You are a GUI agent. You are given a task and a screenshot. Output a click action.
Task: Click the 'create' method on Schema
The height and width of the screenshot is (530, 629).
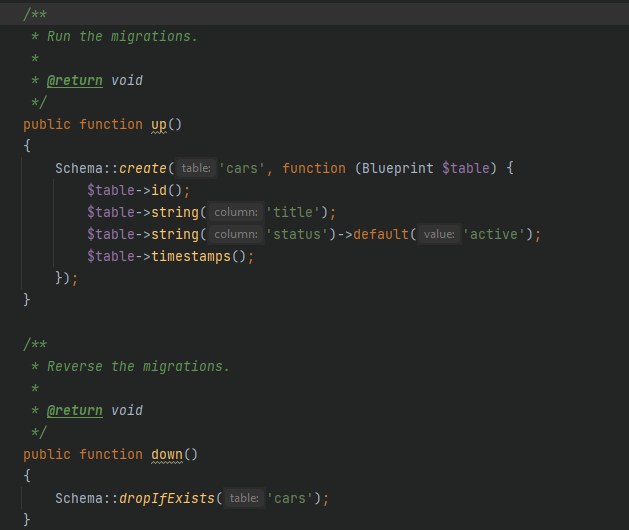click(x=143, y=168)
